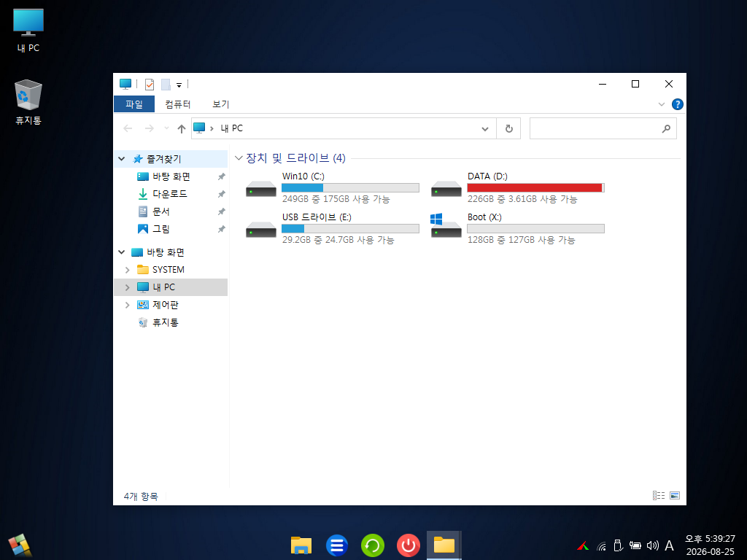Viewport: 747px width, 560px height.
Task: Select the SYSTEM folder
Action: click(x=169, y=270)
